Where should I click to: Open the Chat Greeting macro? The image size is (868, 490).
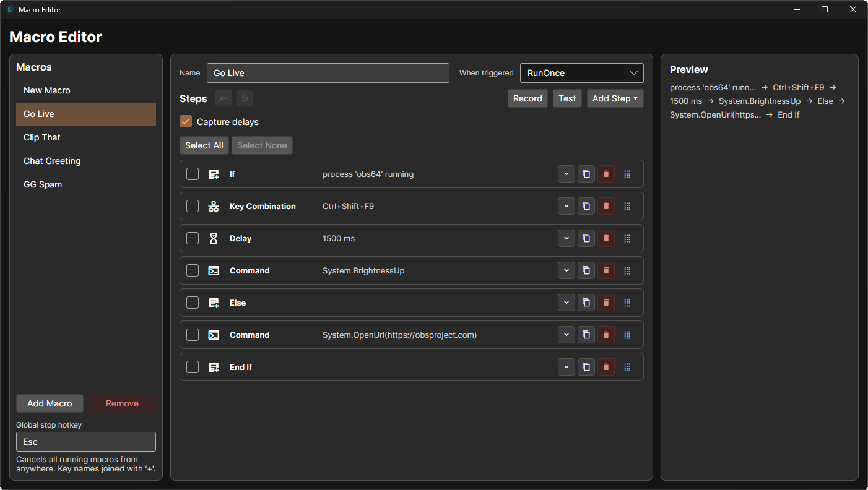pos(86,161)
